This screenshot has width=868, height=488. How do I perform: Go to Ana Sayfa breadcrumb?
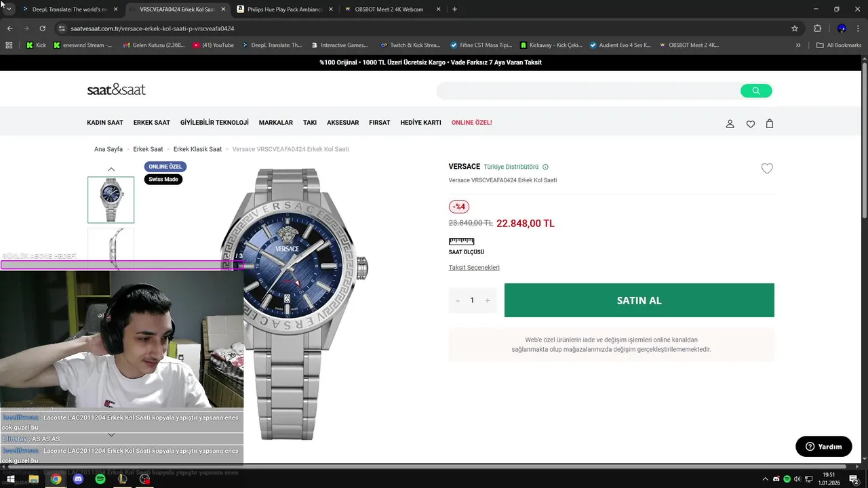pos(108,149)
